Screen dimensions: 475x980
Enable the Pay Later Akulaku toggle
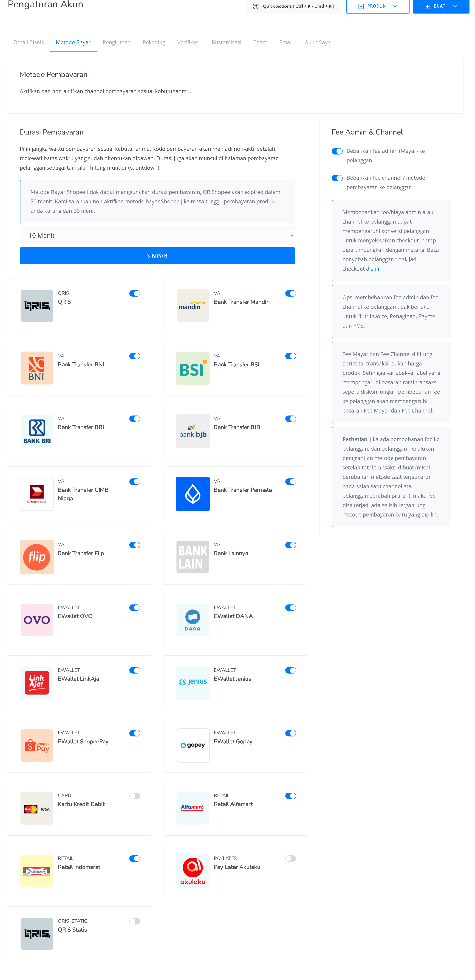290,859
